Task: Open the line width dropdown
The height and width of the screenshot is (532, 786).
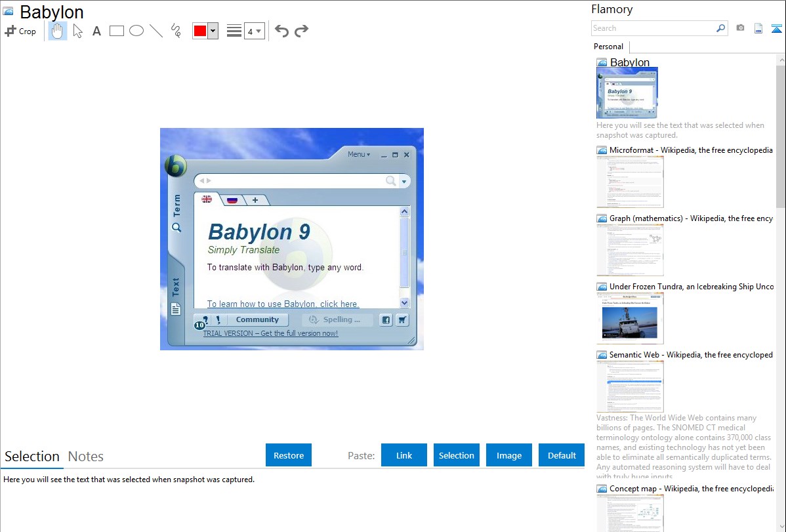Action: [x=254, y=31]
